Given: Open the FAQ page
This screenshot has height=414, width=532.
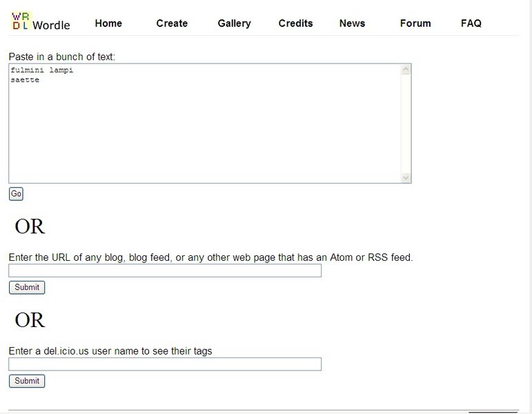Looking at the screenshot, I should (471, 23).
